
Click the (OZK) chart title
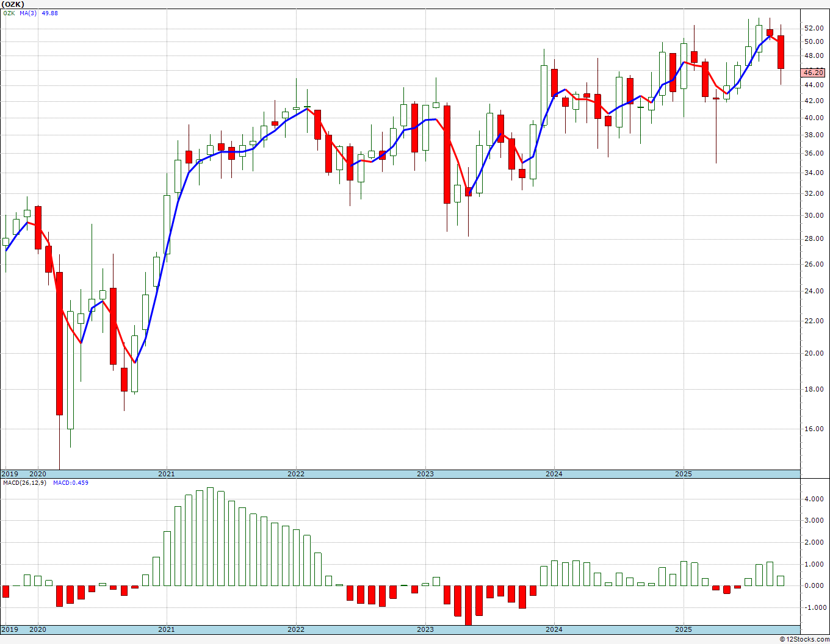coord(13,4)
